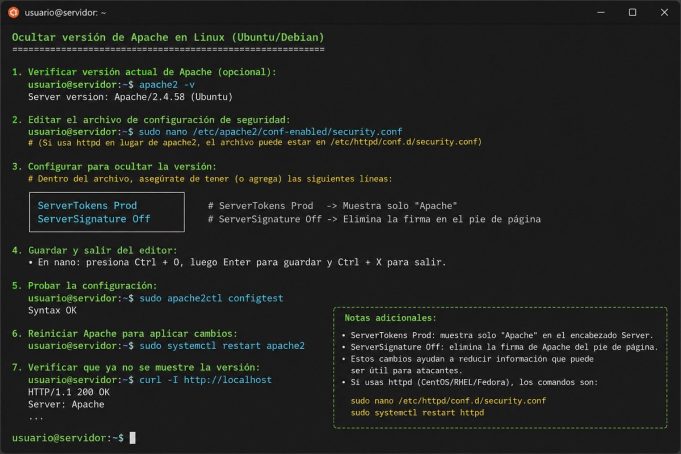Select the step 1 'Verificar versión actual de Apache' line
Screen dimensions: 681x454
click(x=144, y=72)
